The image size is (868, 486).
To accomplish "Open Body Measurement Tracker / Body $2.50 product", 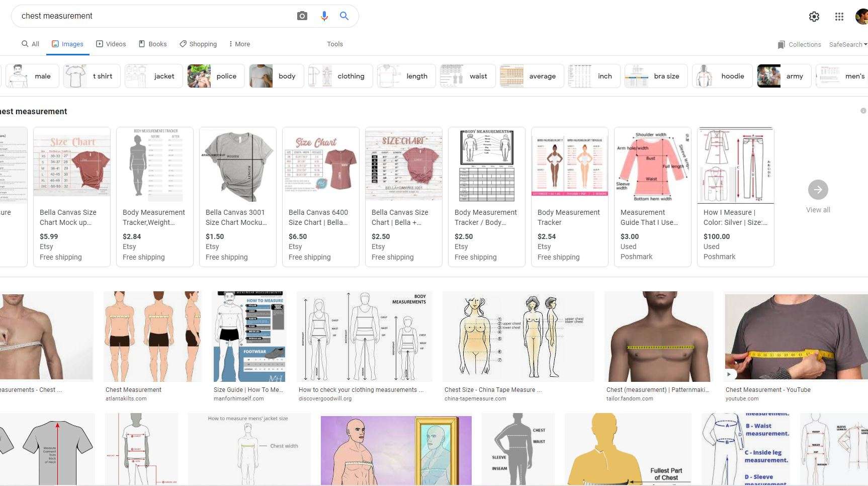I will click(487, 197).
